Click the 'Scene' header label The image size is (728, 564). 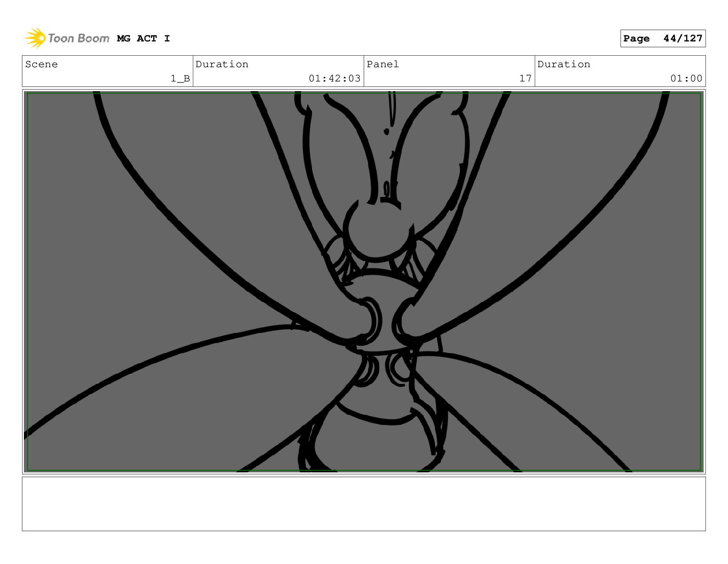41,64
